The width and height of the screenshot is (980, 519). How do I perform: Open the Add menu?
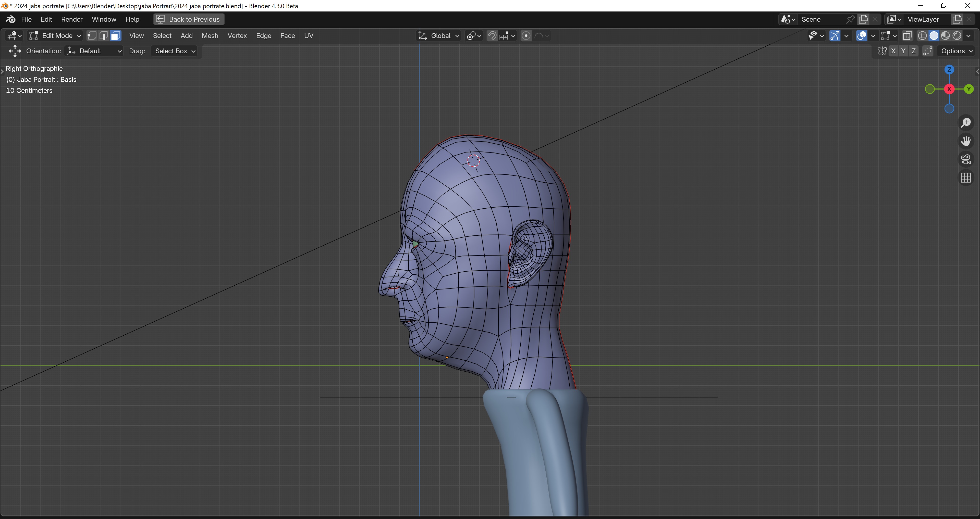click(186, 35)
